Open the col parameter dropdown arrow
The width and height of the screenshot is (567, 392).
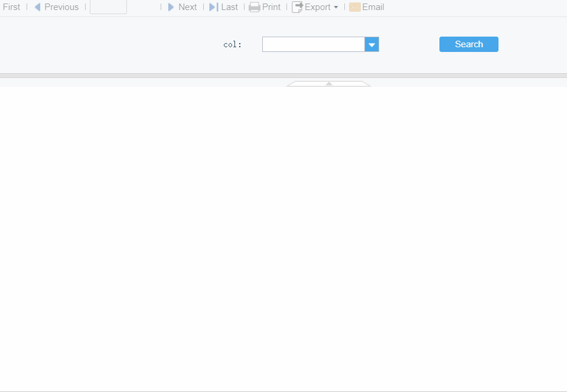(x=372, y=44)
